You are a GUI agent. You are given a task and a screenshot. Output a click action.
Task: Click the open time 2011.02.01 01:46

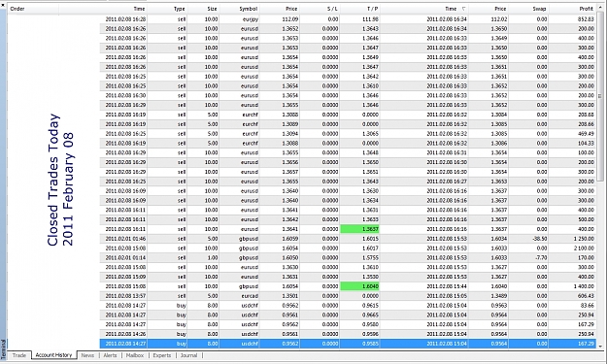click(125, 239)
